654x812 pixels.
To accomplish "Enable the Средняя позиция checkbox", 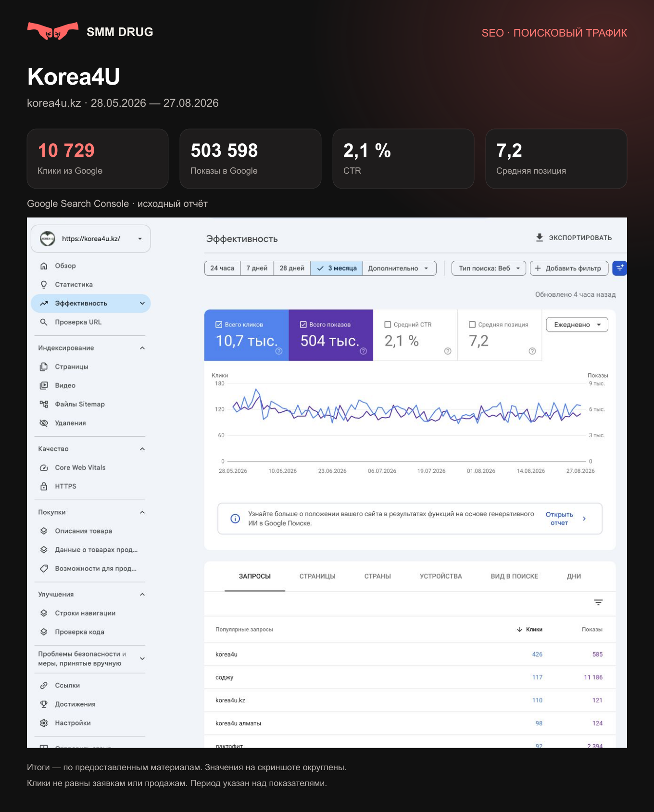I will (x=472, y=325).
